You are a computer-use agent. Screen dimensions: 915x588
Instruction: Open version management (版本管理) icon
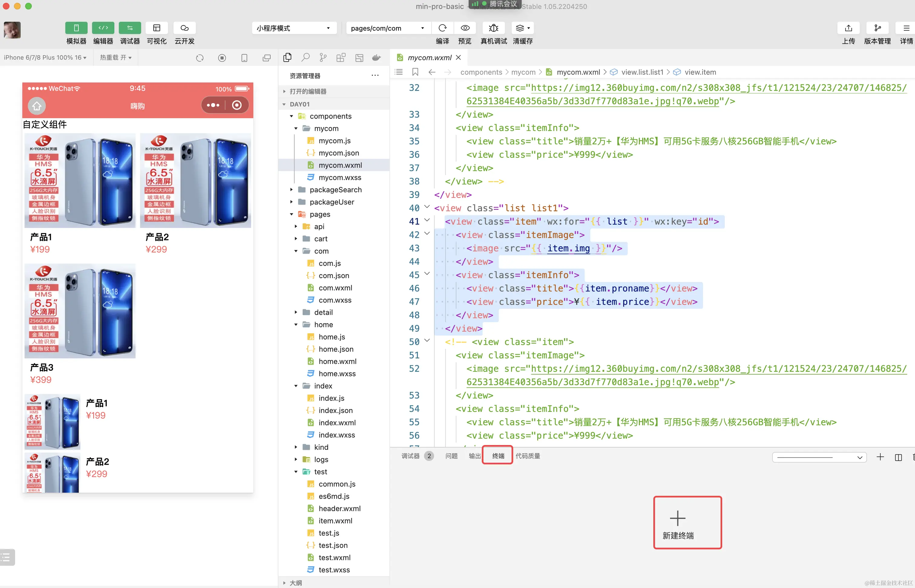pyautogui.click(x=877, y=28)
